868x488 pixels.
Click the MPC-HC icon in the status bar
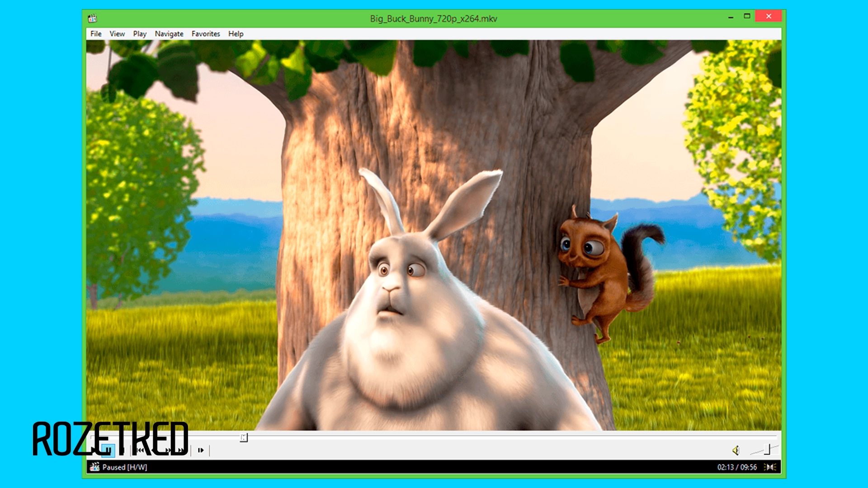point(95,468)
